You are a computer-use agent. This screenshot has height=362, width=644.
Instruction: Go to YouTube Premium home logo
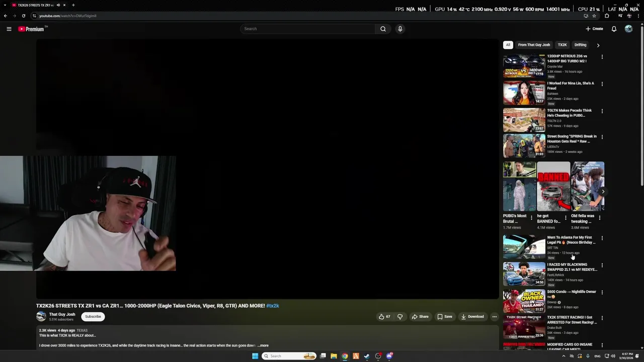pos(32,29)
